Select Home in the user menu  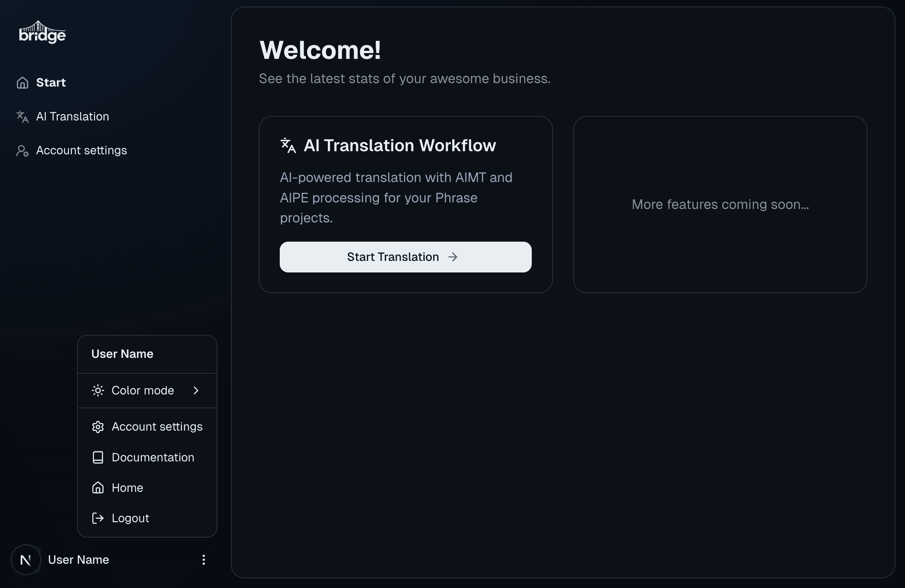click(x=127, y=488)
